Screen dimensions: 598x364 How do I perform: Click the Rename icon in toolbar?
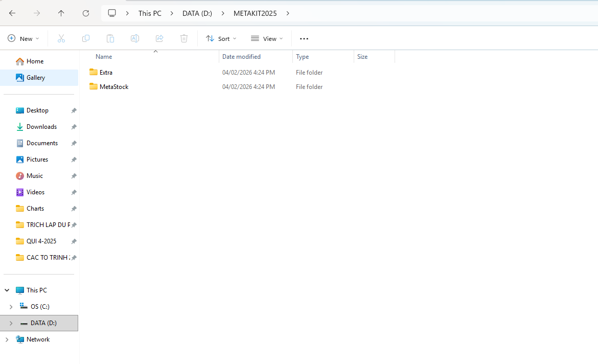pyautogui.click(x=135, y=38)
